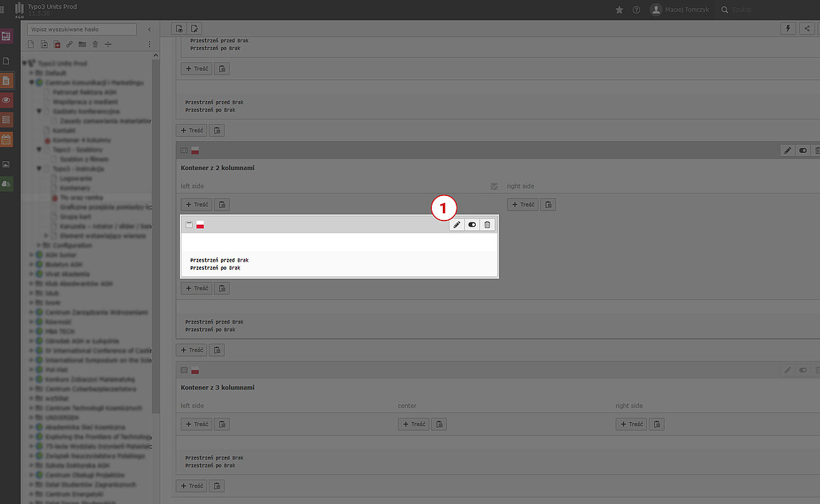
Task: Click the share icon in the top right toolbar
Action: [808, 29]
